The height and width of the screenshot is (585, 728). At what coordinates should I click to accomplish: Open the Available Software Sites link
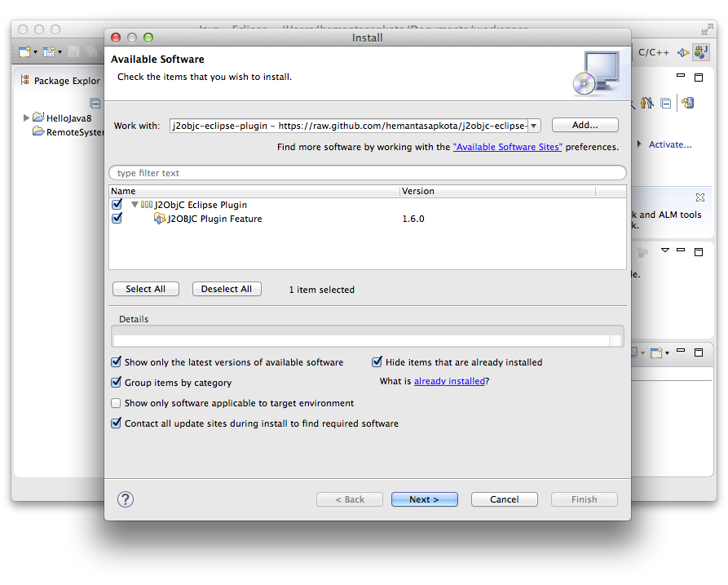[507, 147]
